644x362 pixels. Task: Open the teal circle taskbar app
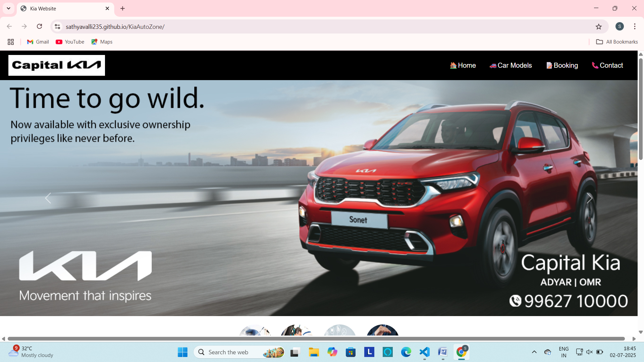pyautogui.click(x=387, y=352)
